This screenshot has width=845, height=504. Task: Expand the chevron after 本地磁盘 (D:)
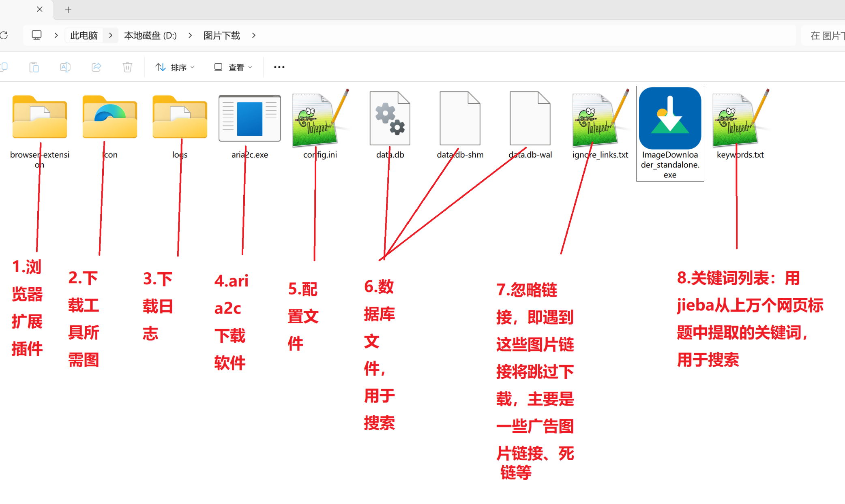190,35
